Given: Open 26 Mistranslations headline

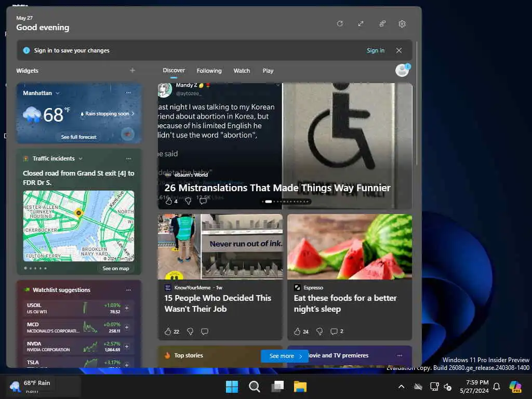Looking at the screenshot, I should click(x=277, y=188).
